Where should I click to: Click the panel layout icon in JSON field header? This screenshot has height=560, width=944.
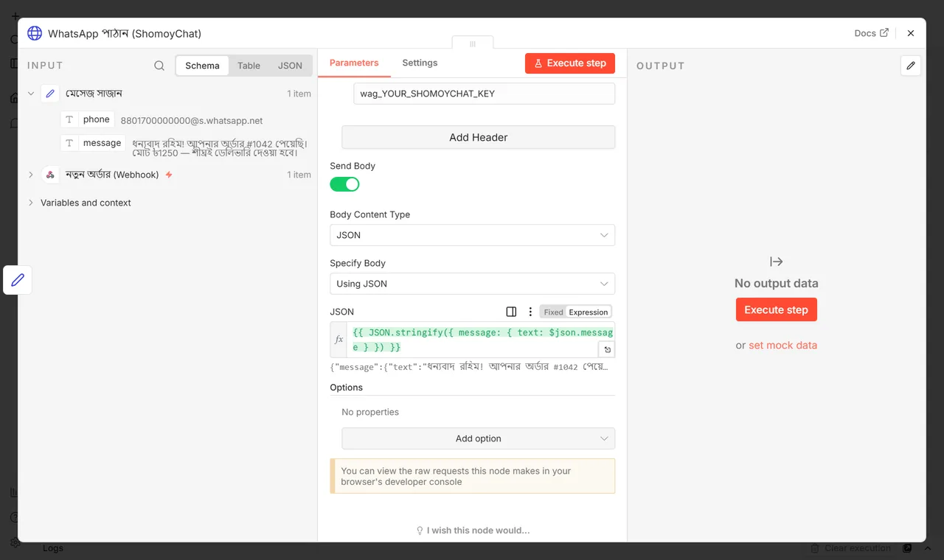pyautogui.click(x=511, y=312)
